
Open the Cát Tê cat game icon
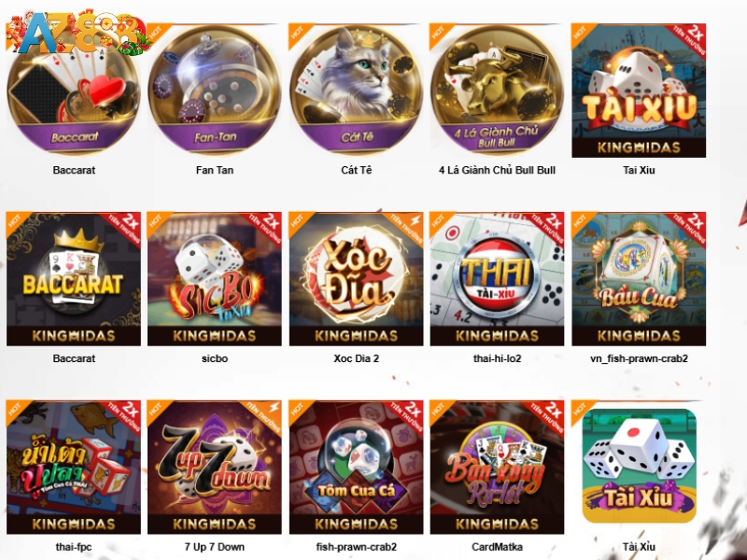(356, 91)
